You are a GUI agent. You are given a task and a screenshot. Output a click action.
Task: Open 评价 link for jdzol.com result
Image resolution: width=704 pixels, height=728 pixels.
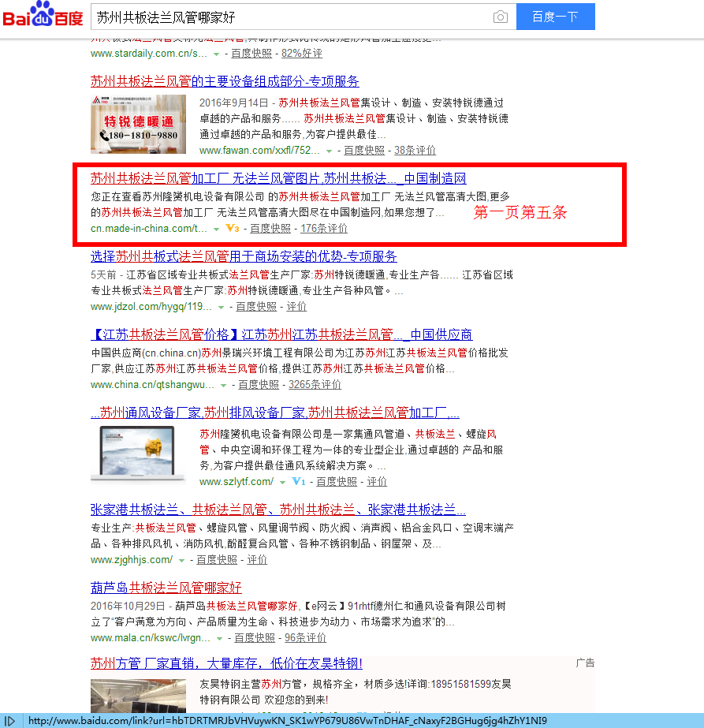pyautogui.click(x=296, y=307)
